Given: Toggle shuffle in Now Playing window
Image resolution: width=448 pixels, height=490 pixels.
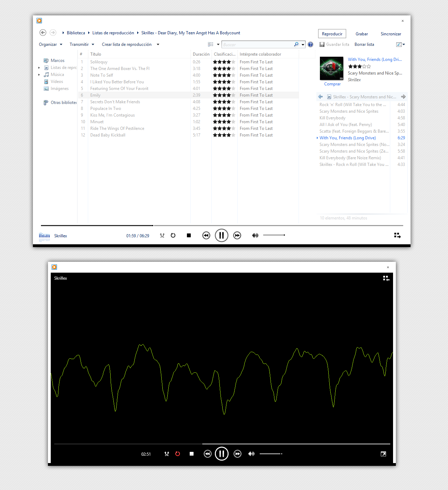Looking at the screenshot, I should point(167,454).
